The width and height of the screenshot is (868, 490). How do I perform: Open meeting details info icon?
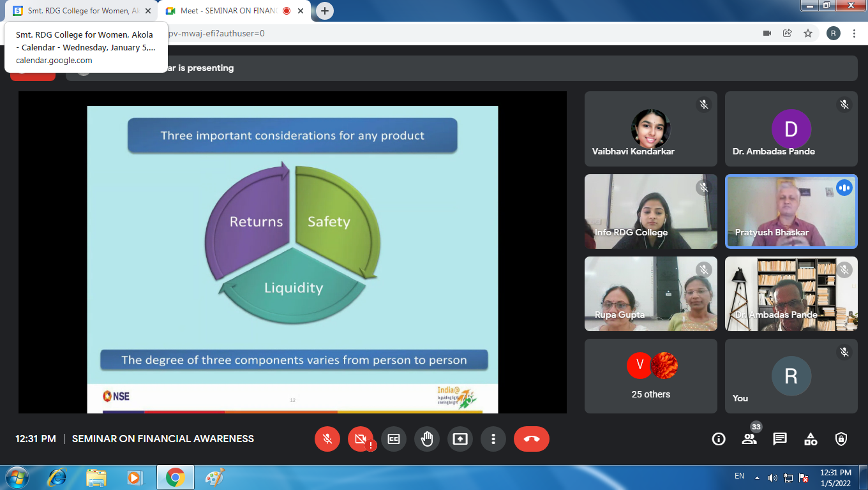pos(719,439)
